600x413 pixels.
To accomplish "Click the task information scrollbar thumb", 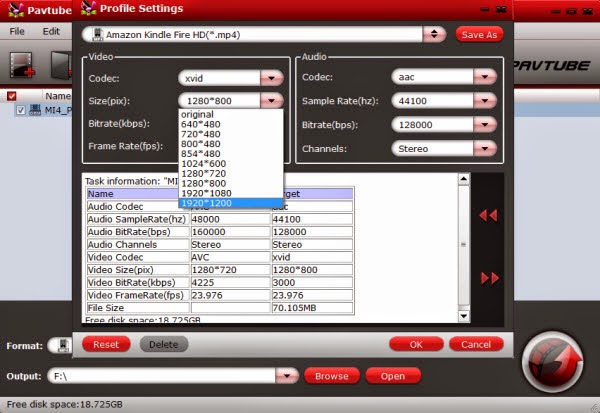I will pyautogui.click(x=463, y=245).
